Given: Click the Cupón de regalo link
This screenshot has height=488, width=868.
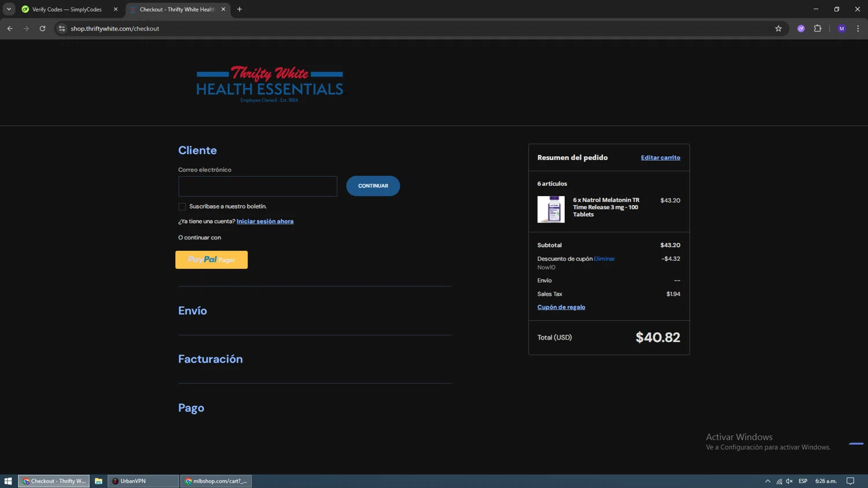Looking at the screenshot, I should tap(561, 307).
